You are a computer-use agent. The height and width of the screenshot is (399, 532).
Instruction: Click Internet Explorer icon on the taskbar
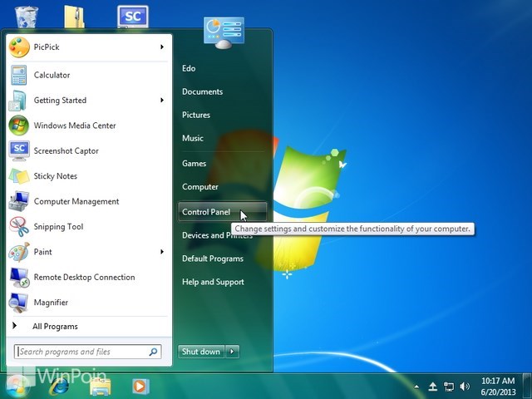(59, 386)
